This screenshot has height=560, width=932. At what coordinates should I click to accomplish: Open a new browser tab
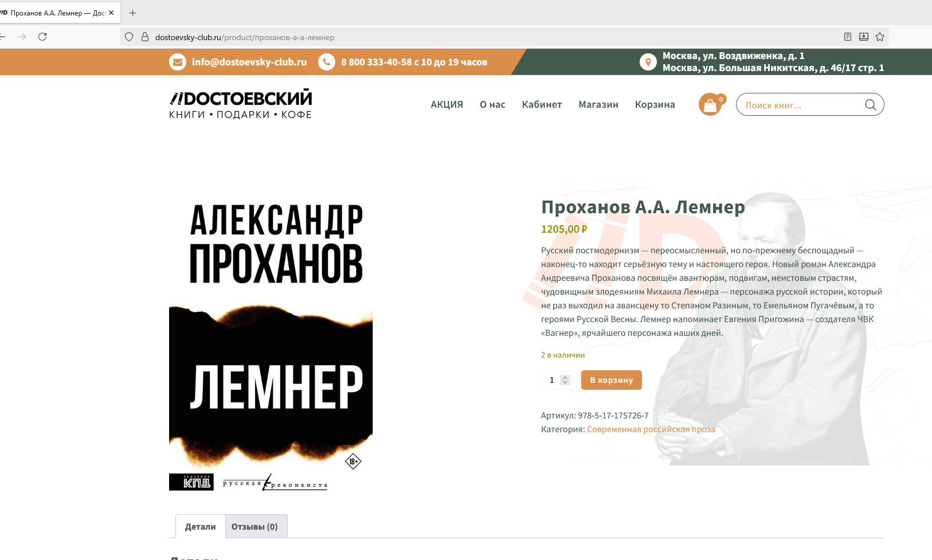coord(133,13)
